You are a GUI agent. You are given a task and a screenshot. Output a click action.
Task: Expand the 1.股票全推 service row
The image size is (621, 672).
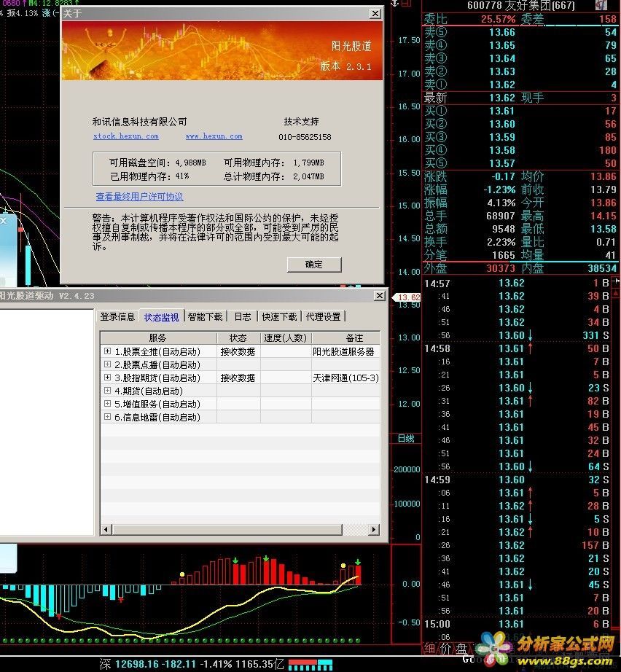click(107, 351)
